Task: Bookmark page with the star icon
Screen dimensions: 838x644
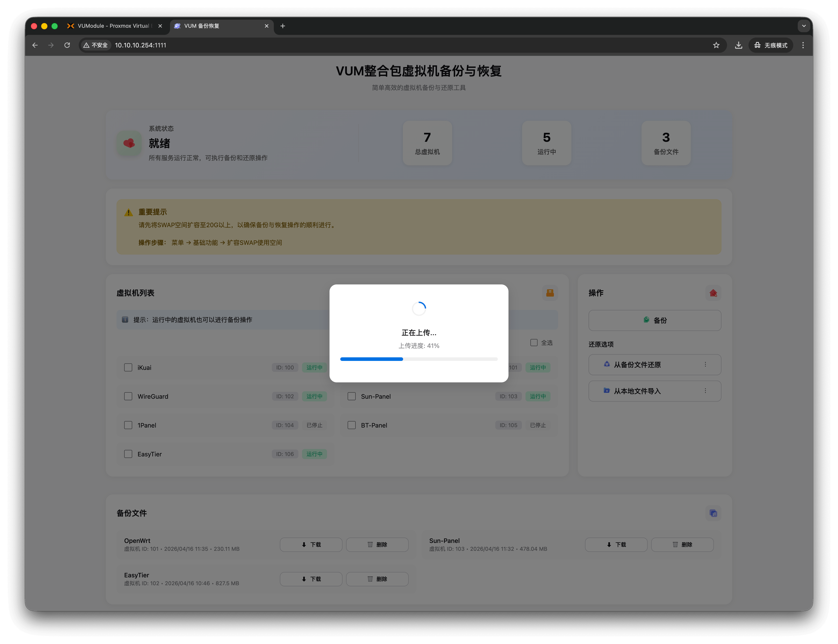Action: pyautogui.click(x=716, y=45)
